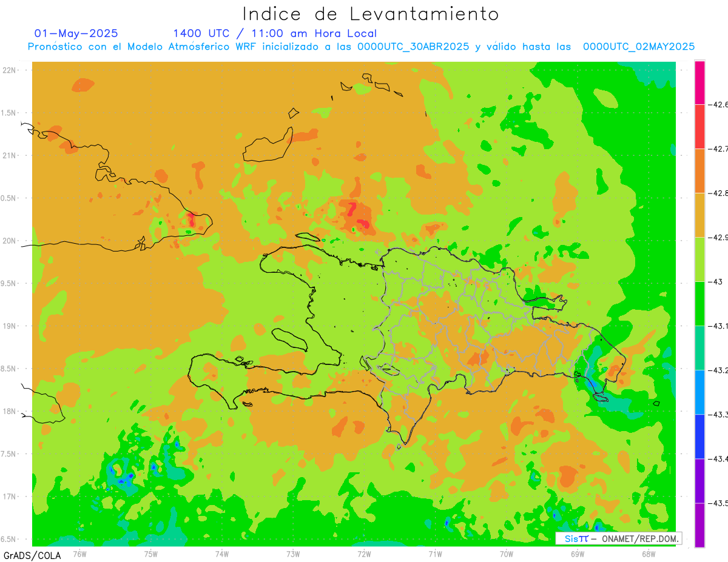Select the golden orange swatch below -42.8
The width and height of the screenshot is (728, 562).
pyautogui.click(x=699, y=215)
